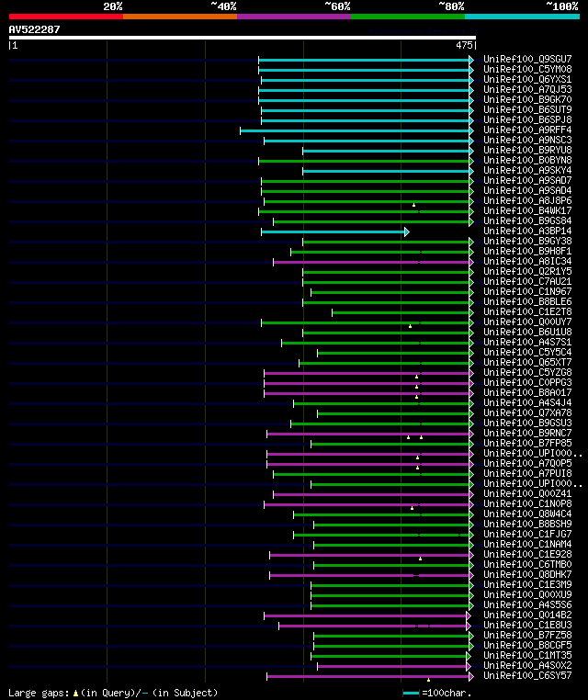The image size is (588, 700).
Task: Select the UniRef100_Q65XT7 label
Action: point(527,362)
